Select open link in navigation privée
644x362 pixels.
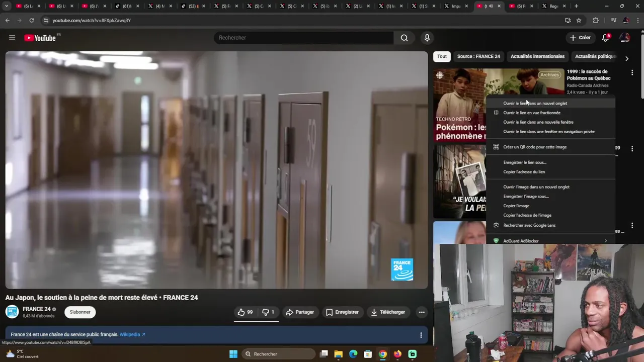550,132
